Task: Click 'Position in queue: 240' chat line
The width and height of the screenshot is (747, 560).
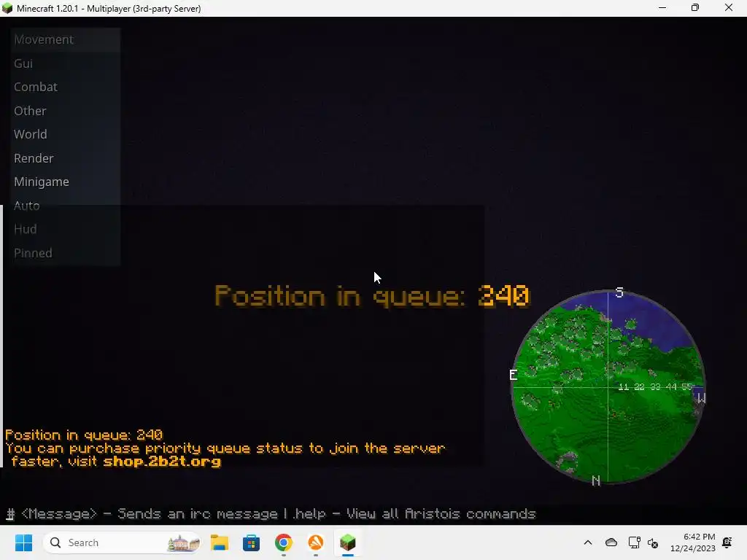Action: click(x=84, y=435)
